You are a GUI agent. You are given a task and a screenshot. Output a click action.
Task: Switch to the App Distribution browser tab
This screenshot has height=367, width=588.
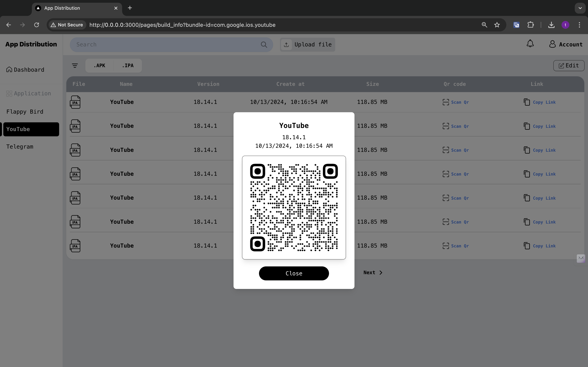click(62, 8)
